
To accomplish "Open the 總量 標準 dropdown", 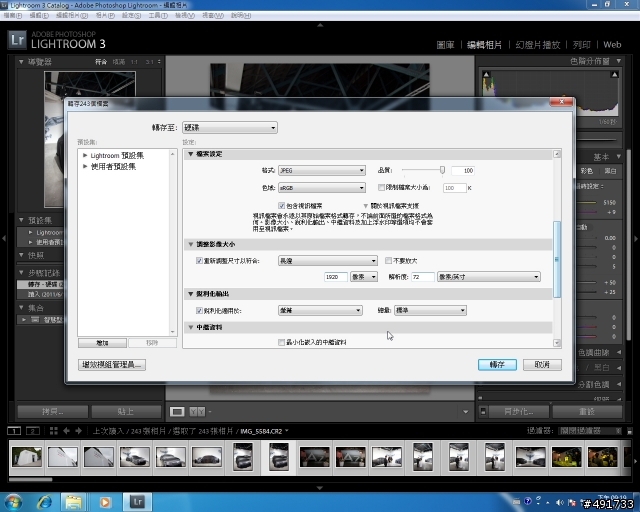I will [430, 310].
